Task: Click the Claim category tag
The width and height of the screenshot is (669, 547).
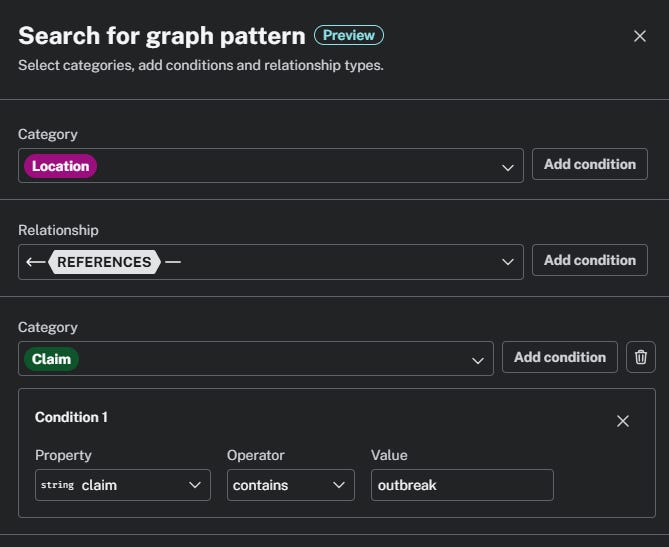Action: [51, 359]
